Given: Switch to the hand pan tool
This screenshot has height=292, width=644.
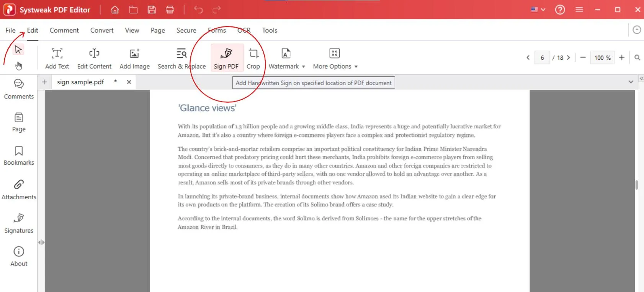Looking at the screenshot, I should [18, 66].
